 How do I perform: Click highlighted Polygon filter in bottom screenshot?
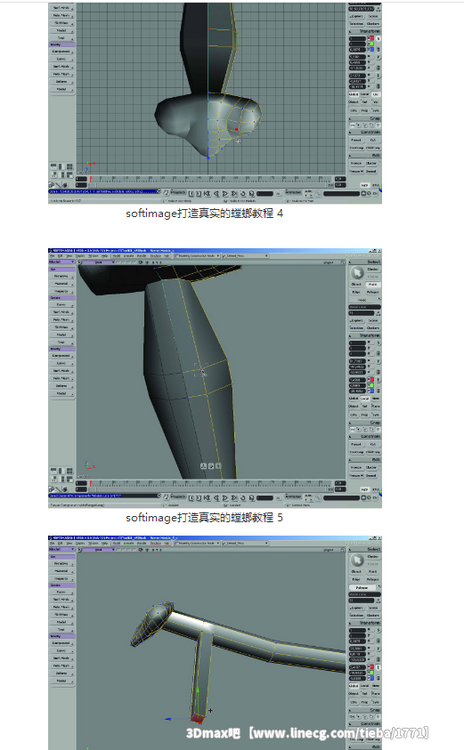tap(363, 588)
